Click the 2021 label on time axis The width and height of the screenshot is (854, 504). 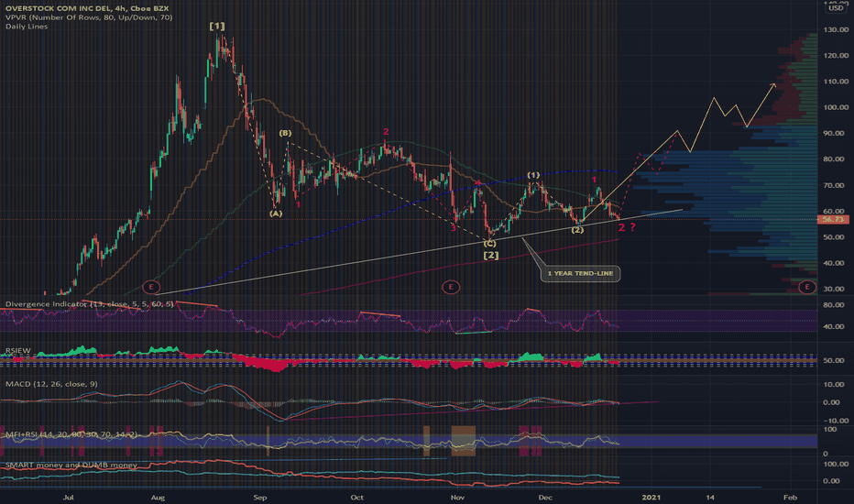click(x=651, y=498)
